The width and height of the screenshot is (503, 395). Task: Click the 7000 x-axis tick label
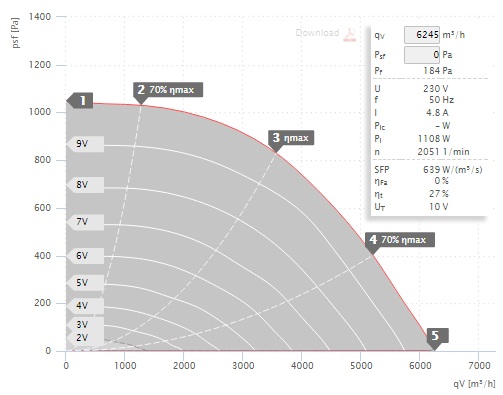pos(479,366)
